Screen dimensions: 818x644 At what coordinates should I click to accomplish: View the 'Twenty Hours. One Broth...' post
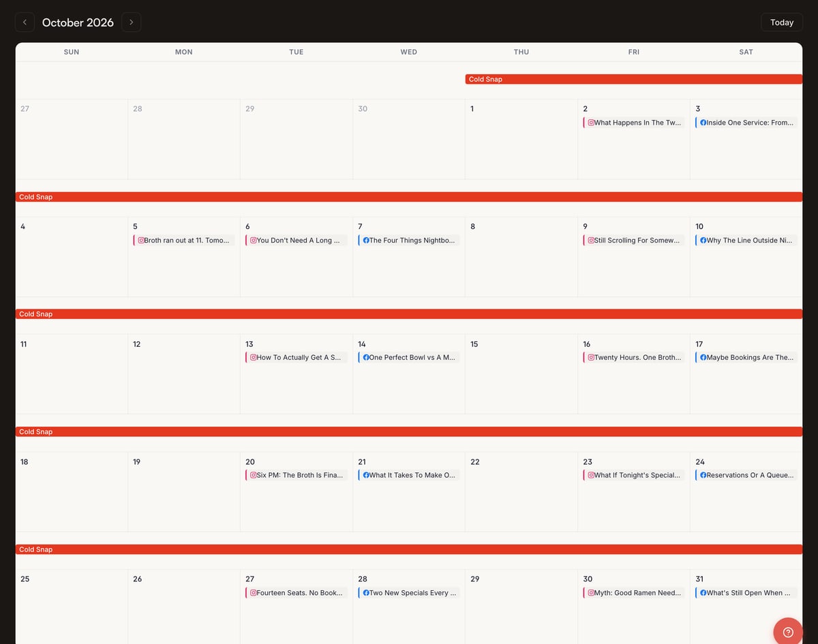[x=634, y=358]
